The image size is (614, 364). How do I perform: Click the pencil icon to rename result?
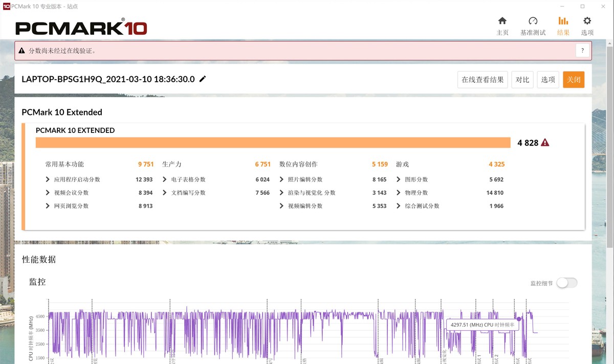click(x=203, y=79)
